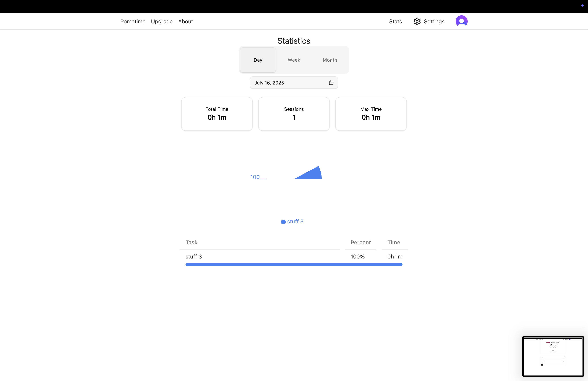Screen dimensions: 588x381
Task: Go to Pomotime home link
Action: 133,22
